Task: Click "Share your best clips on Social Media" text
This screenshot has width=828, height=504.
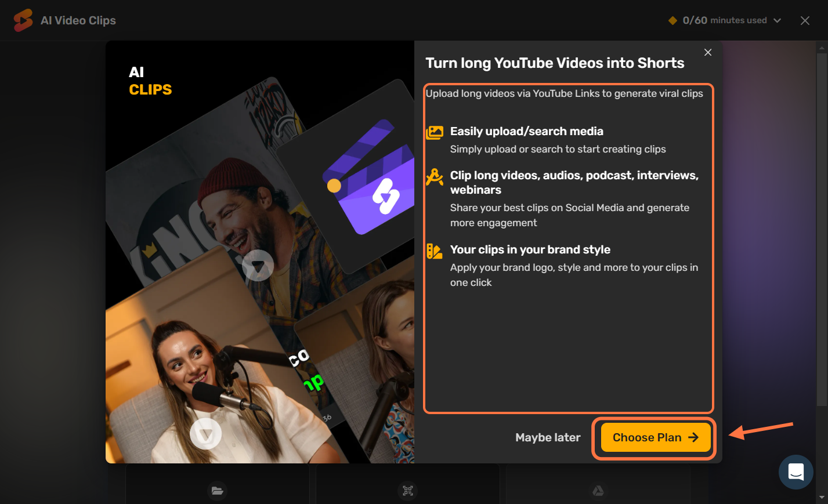Action: pos(570,215)
